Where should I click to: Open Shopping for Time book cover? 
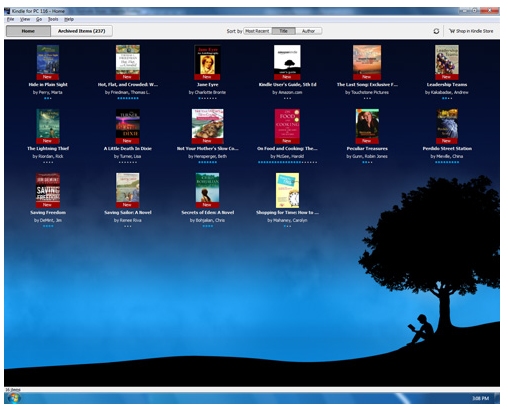287,190
